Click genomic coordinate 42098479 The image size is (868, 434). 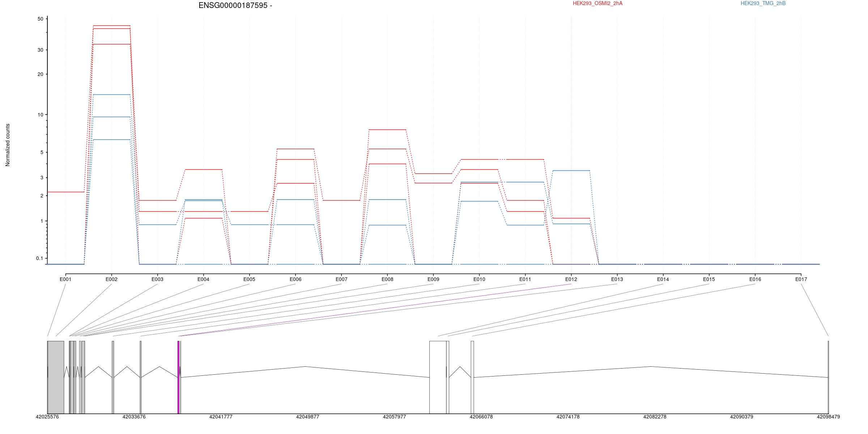(x=829, y=417)
